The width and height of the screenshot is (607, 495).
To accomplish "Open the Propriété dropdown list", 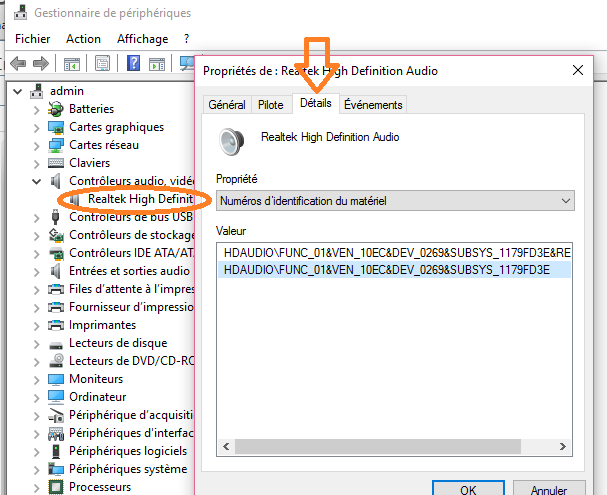I will click(395, 200).
